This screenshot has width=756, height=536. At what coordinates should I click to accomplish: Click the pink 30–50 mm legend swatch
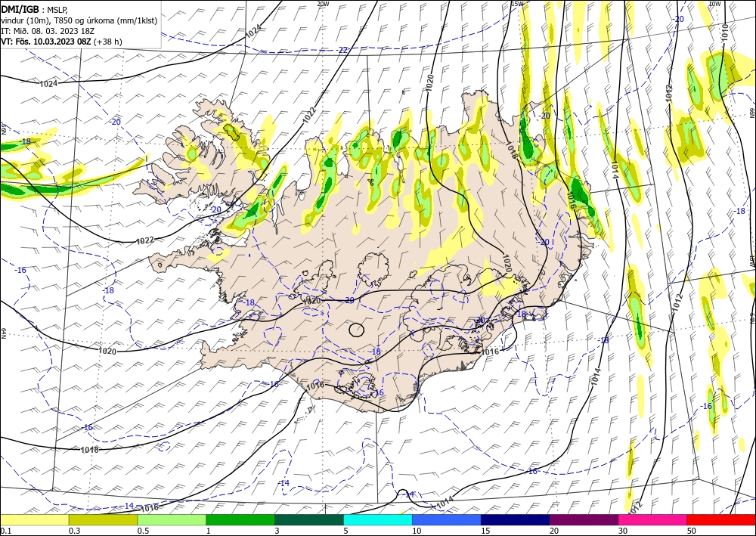click(653, 519)
